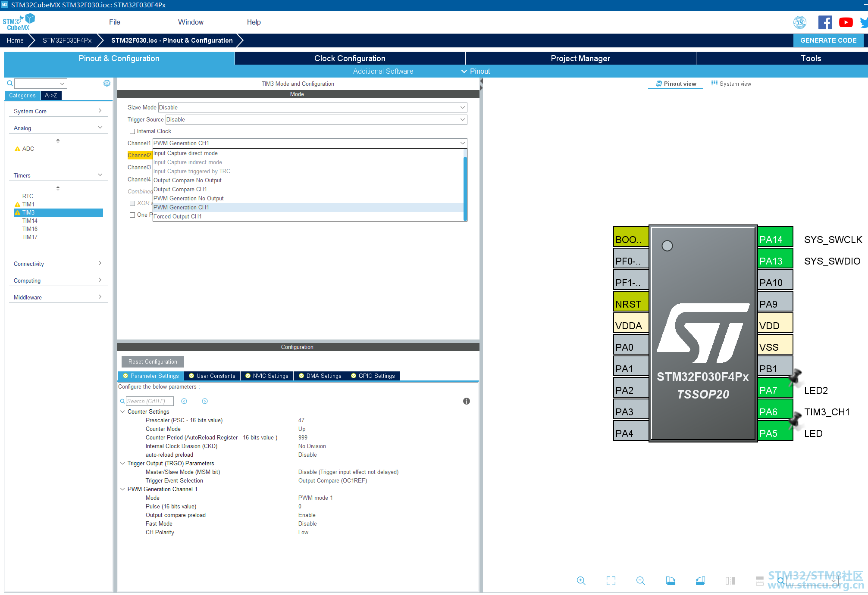Expand the Connectivity category
This screenshot has height=595, width=868.
pyautogui.click(x=58, y=264)
